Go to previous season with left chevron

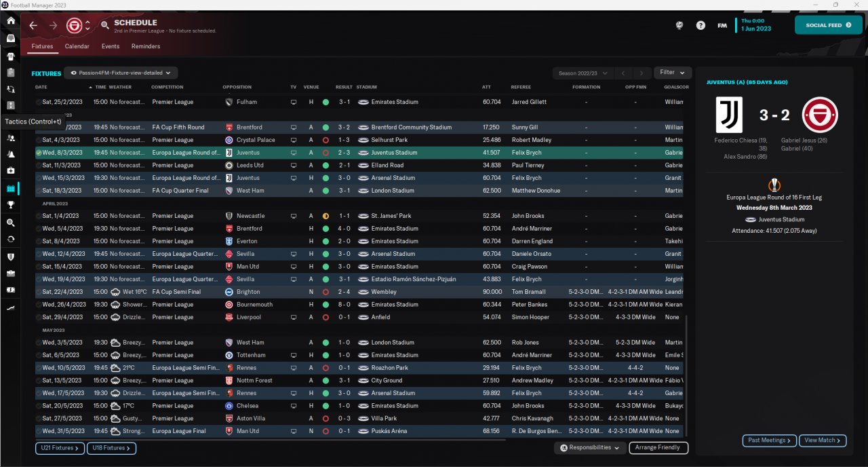coord(623,73)
